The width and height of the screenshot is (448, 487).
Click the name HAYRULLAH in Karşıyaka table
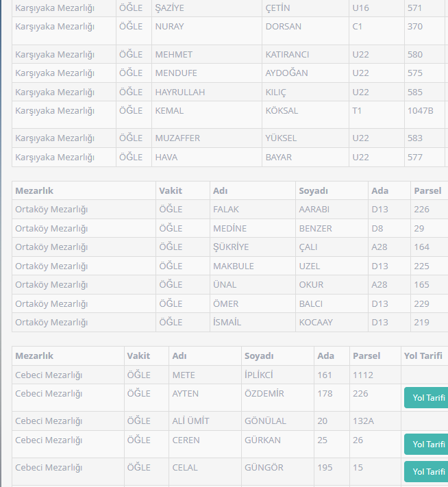tap(179, 92)
